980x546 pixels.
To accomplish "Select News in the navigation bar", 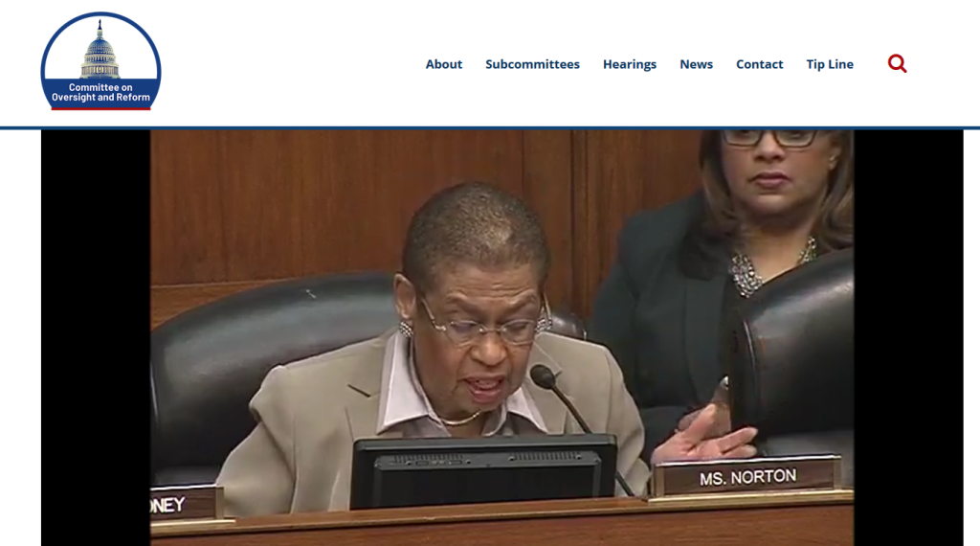I will [x=696, y=64].
